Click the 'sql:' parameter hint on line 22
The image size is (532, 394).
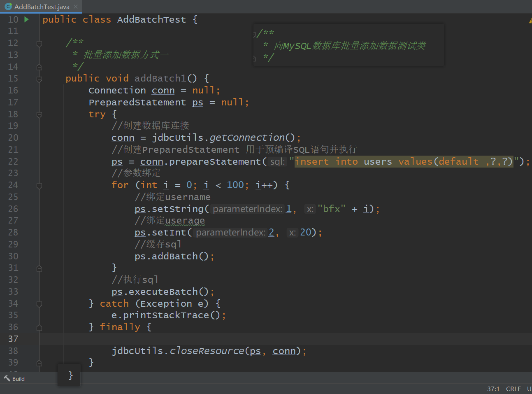click(x=278, y=162)
